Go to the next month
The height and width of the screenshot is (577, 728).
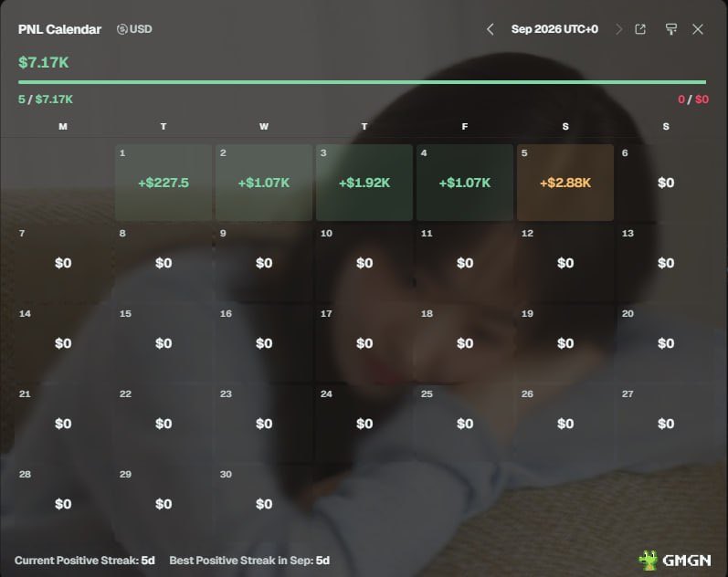pos(618,29)
